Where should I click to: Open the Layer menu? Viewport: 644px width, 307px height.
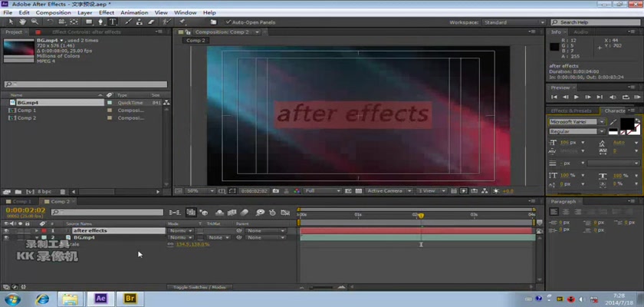[x=84, y=13]
